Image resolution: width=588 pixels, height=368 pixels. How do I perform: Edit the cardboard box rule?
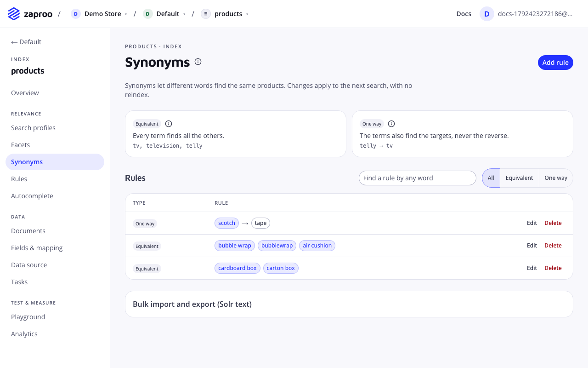point(532,268)
